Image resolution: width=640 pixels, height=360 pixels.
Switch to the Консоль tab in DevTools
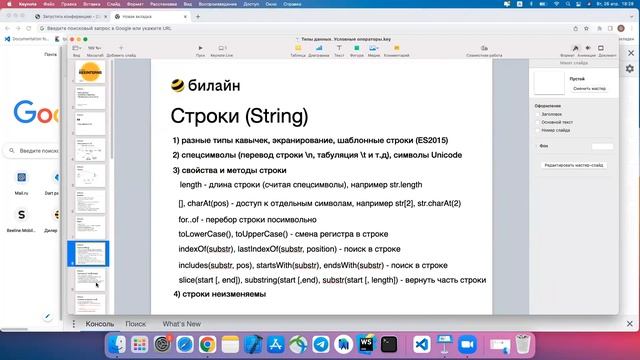(x=100, y=324)
